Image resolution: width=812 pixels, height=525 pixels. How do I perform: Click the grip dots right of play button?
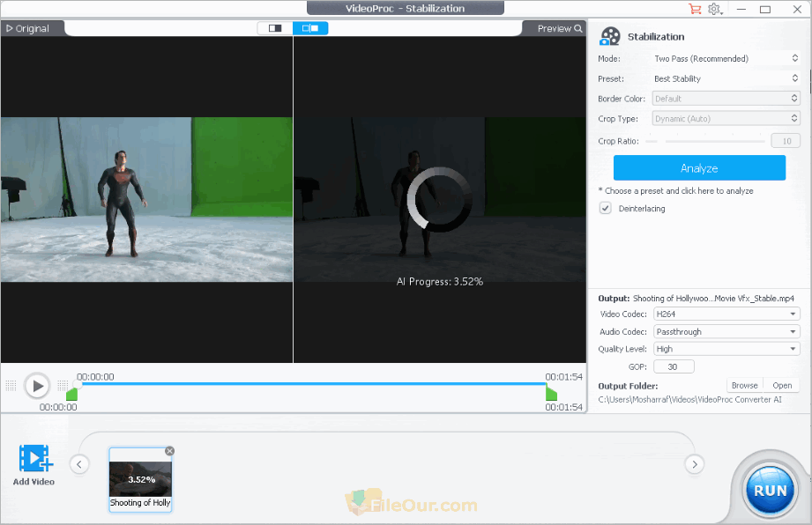[x=63, y=385]
